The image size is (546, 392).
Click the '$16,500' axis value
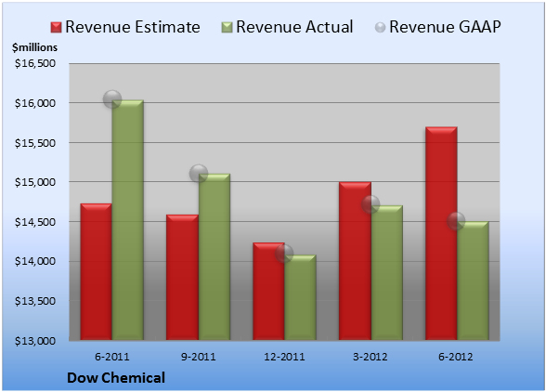pos(35,63)
